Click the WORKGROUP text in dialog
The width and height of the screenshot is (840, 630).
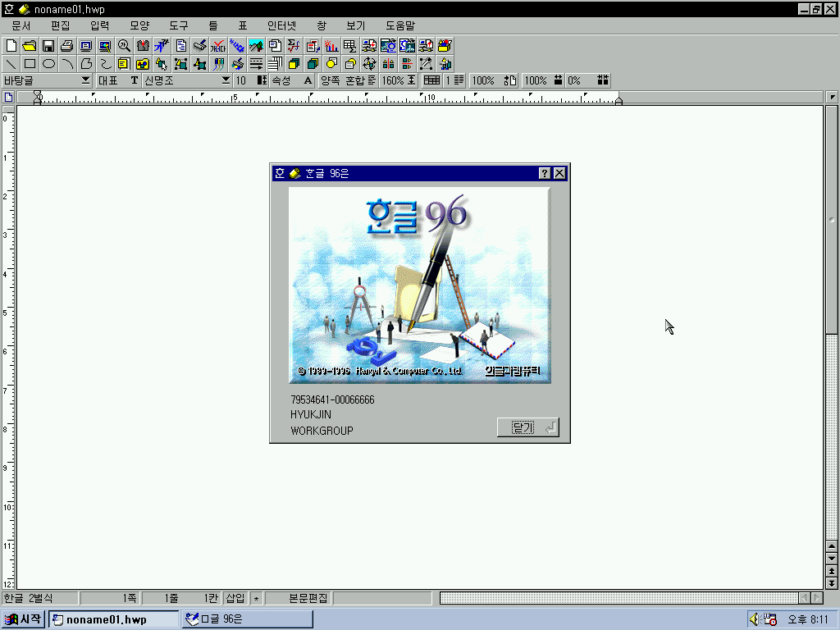click(x=322, y=431)
